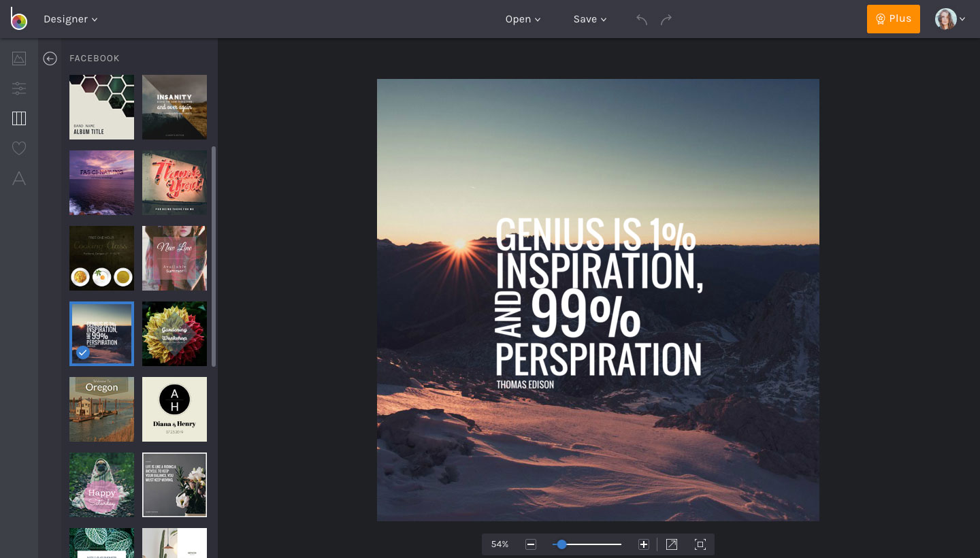Click the fit to screen icon

click(x=700, y=544)
